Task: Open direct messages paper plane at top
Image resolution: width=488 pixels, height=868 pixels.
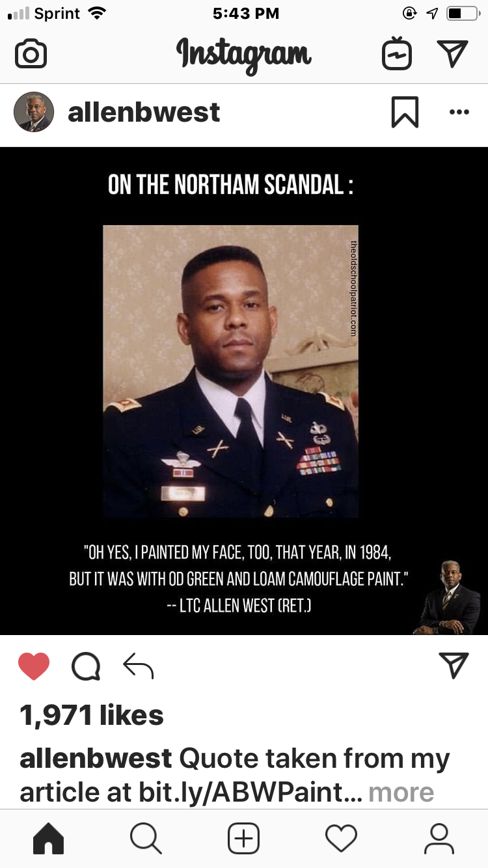Action: (x=452, y=53)
